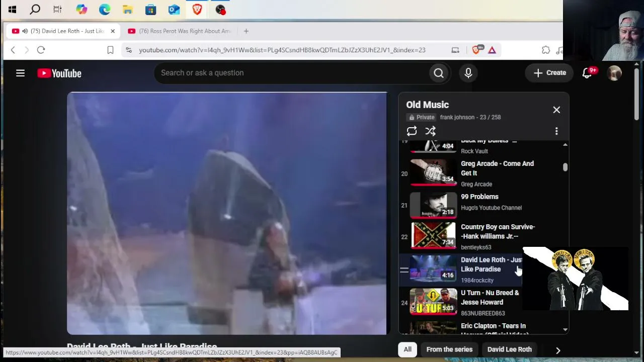Image resolution: width=644 pixels, height=362 pixels.
Task: Open the YouTube guide hamburger menu
Action: [20, 73]
